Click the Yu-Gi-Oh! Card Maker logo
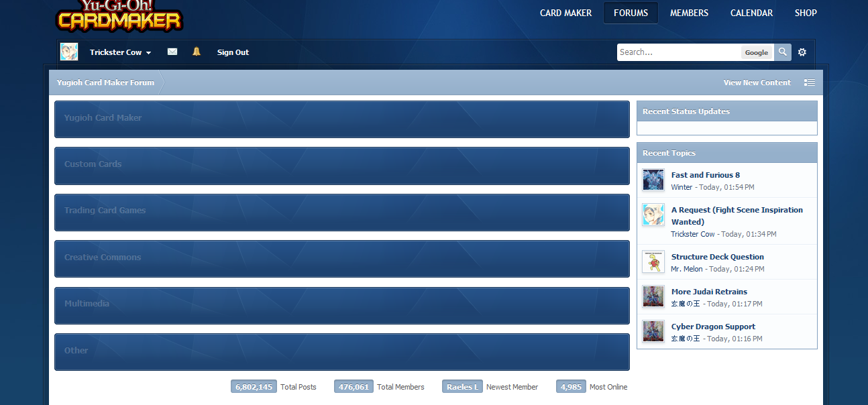 (x=119, y=15)
